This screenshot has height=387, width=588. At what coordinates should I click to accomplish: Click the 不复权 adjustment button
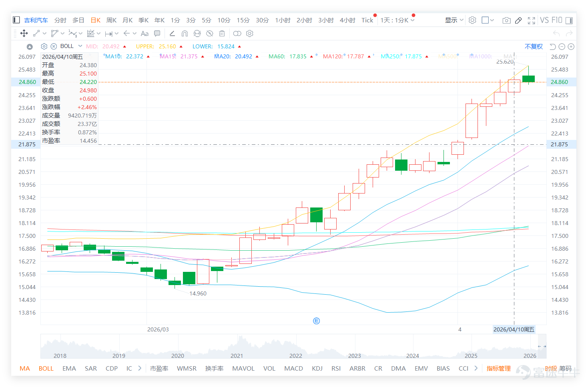coord(534,46)
